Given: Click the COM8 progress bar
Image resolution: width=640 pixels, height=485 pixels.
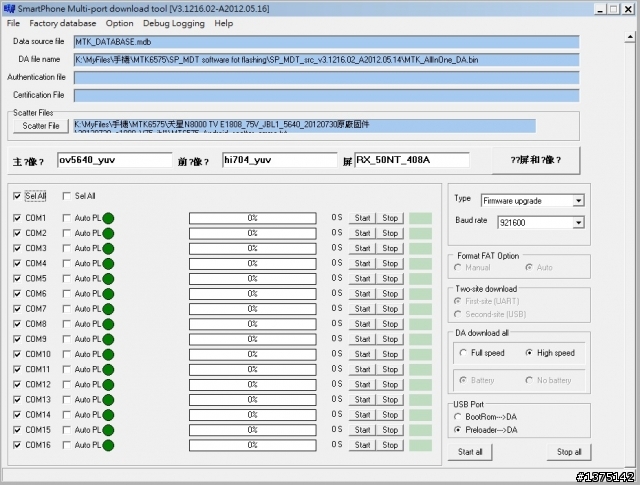Looking at the screenshot, I should coord(253,324).
